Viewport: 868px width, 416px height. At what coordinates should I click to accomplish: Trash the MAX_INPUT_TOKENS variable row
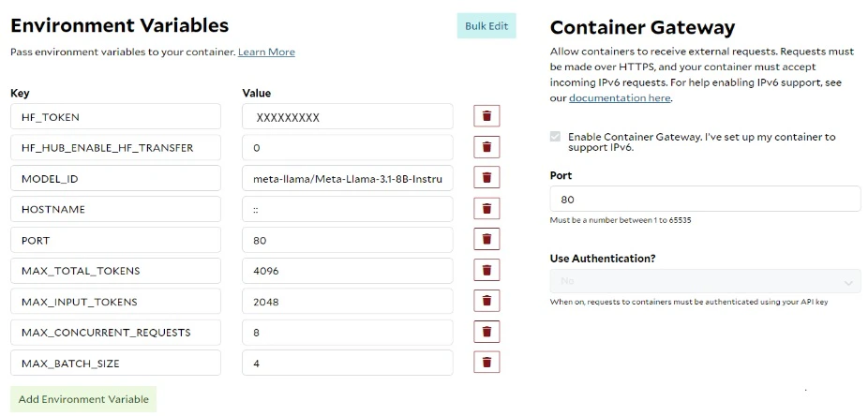tap(486, 302)
